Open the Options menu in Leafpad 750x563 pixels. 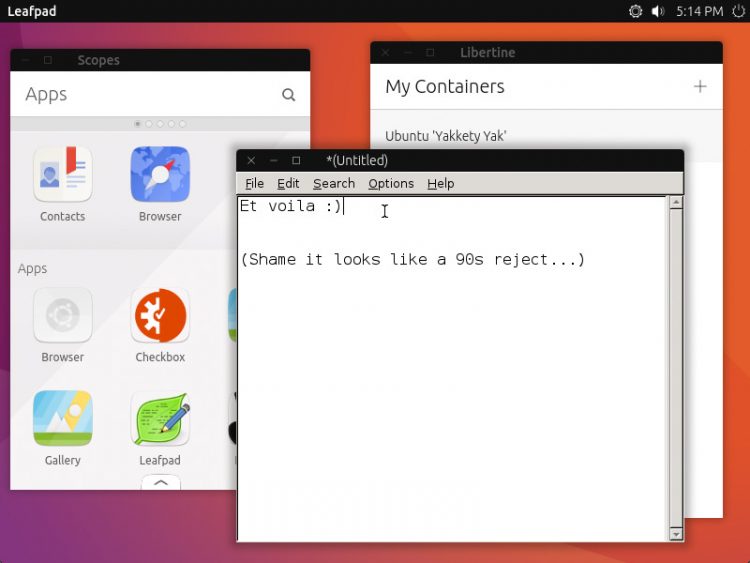pos(391,184)
